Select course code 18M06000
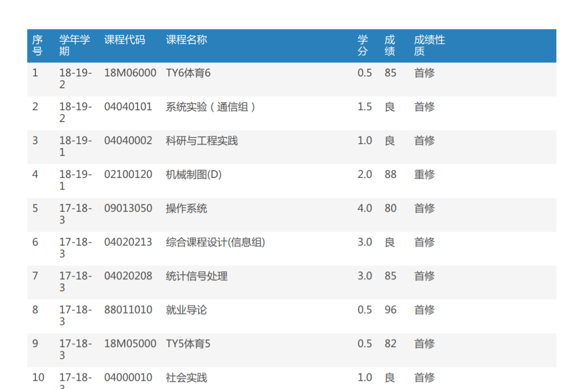 pyautogui.click(x=130, y=73)
